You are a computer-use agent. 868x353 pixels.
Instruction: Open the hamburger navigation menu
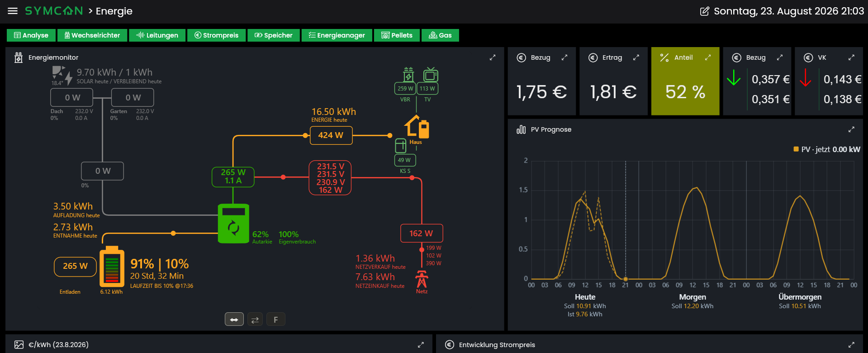(13, 11)
